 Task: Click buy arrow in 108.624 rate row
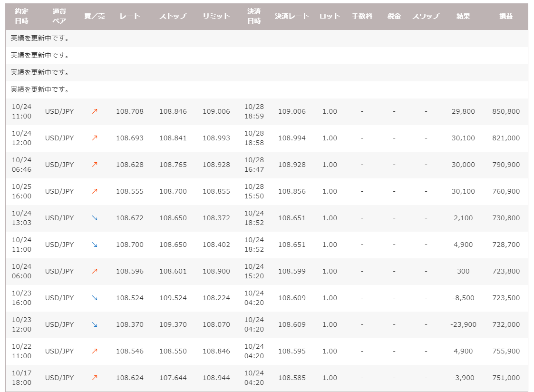[95, 378]
